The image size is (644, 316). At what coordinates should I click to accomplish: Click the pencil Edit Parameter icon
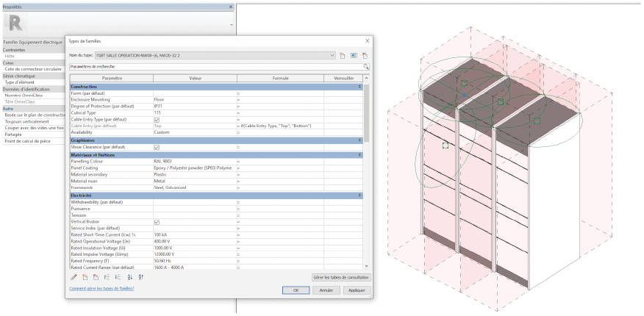[x=74, y=277]
